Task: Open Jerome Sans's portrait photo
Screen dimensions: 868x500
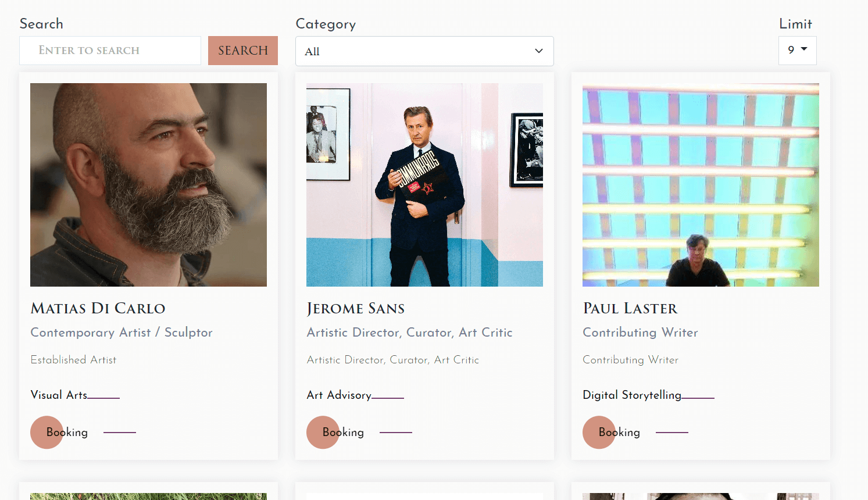Action: point(424,185)
